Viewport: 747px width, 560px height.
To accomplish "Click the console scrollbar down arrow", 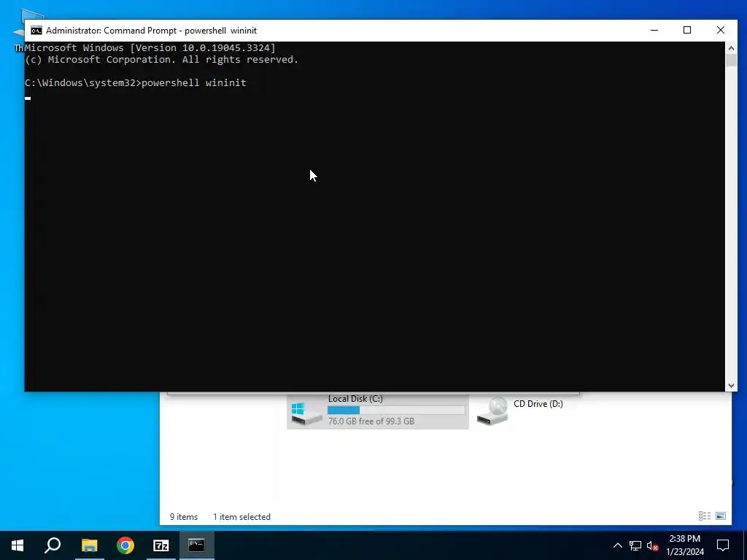I will [731, 386].
